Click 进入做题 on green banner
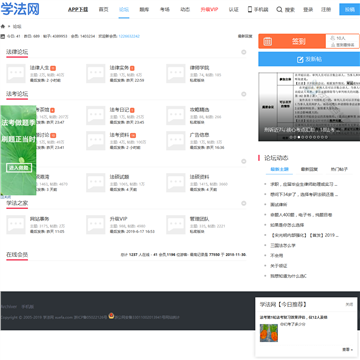Image resolution: width=360 pixels, height=360 pixels. tap(19, 168)
